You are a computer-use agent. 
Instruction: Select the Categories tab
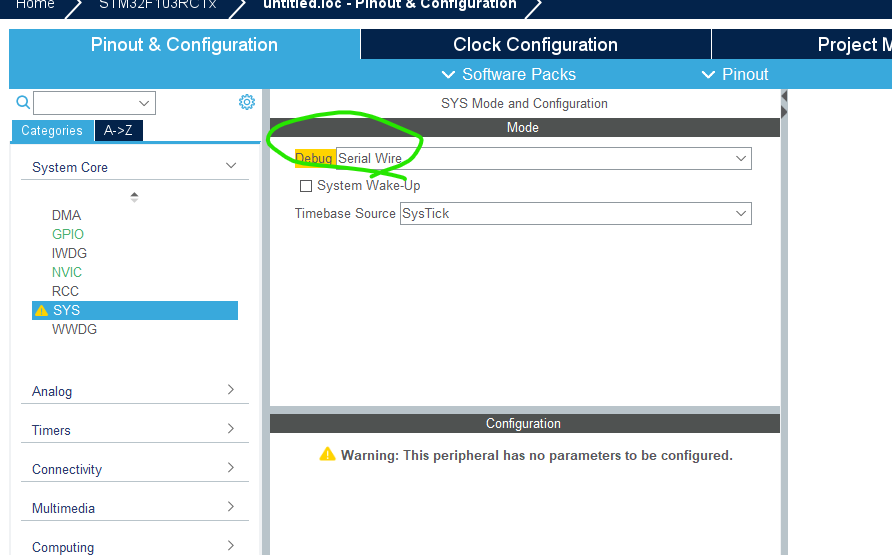click(x=52, y=130)
